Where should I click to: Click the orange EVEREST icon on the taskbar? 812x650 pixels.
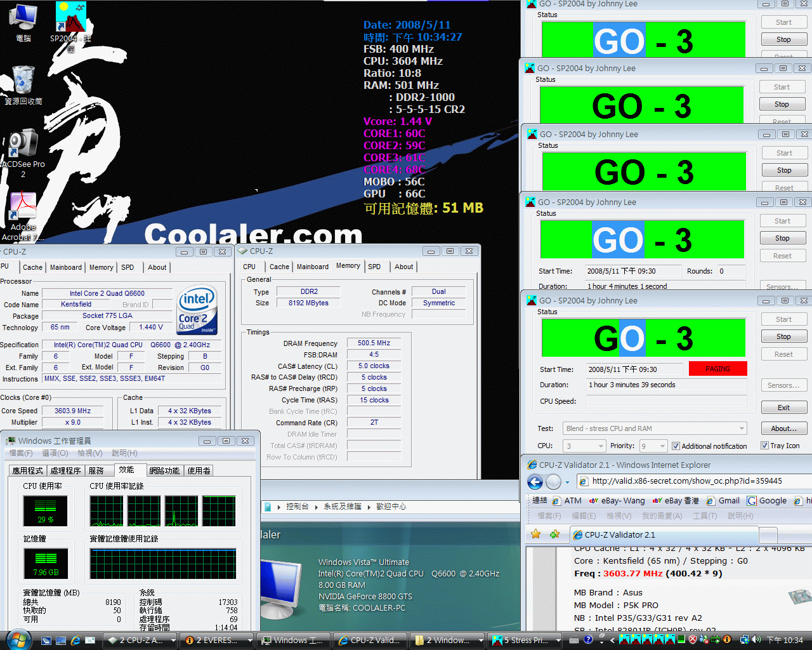pos(189,640)
